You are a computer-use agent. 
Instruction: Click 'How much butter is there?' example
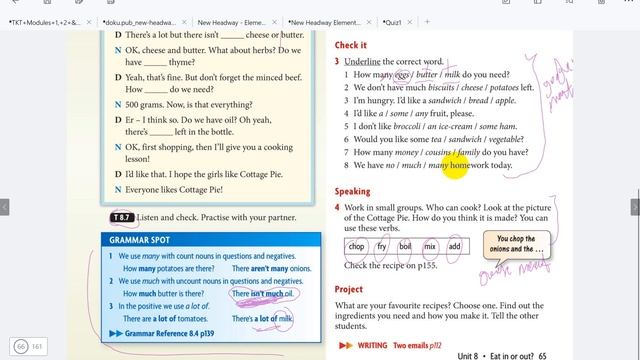coord(163,293)
